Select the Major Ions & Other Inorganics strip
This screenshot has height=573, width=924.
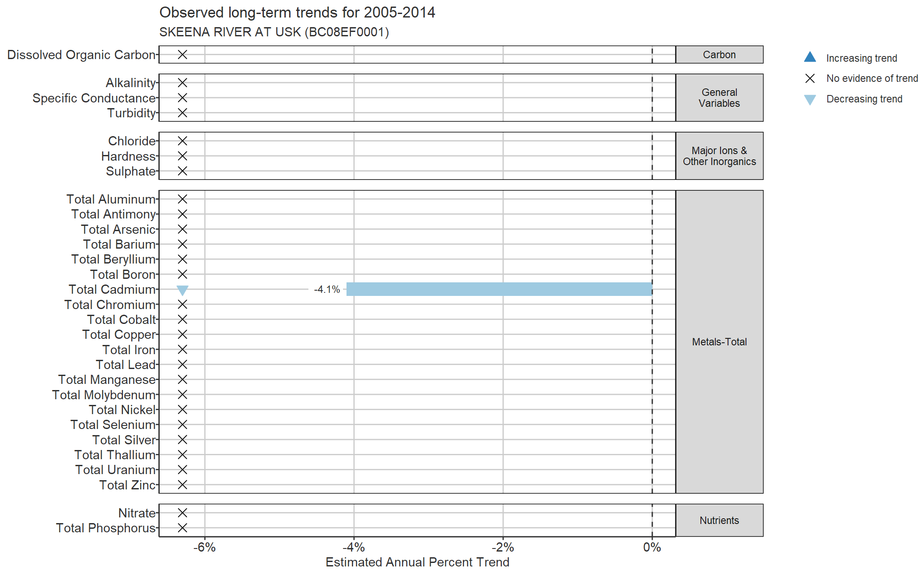coord(719,156)
